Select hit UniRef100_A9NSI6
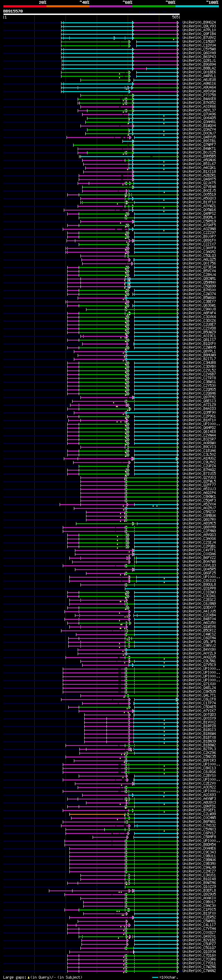The height and width of the screenshot is (980, 222). tap(199, 84)
